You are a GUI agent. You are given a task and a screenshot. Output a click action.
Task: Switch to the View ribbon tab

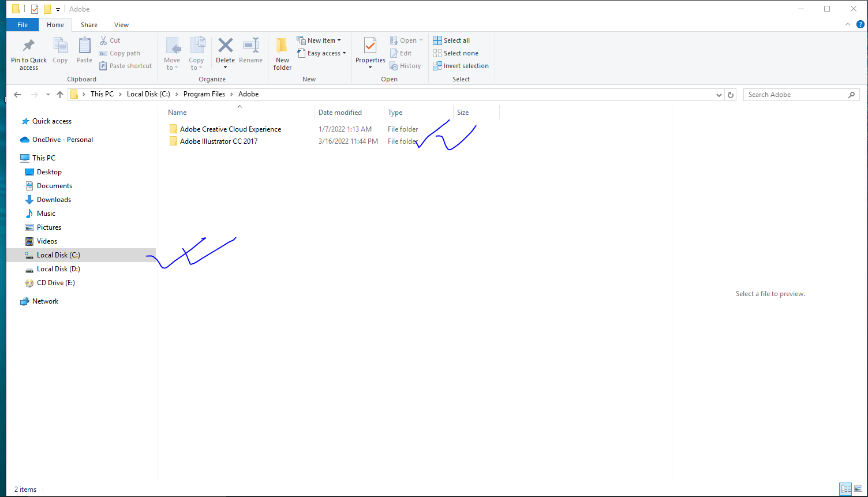tap(121, 25)
